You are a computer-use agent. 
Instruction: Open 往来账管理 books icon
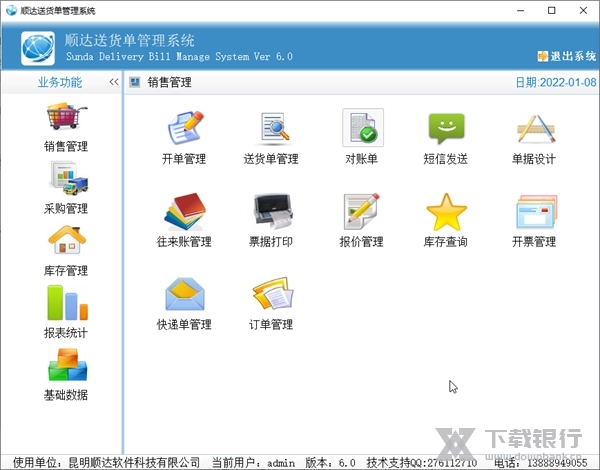coord(185,212)
